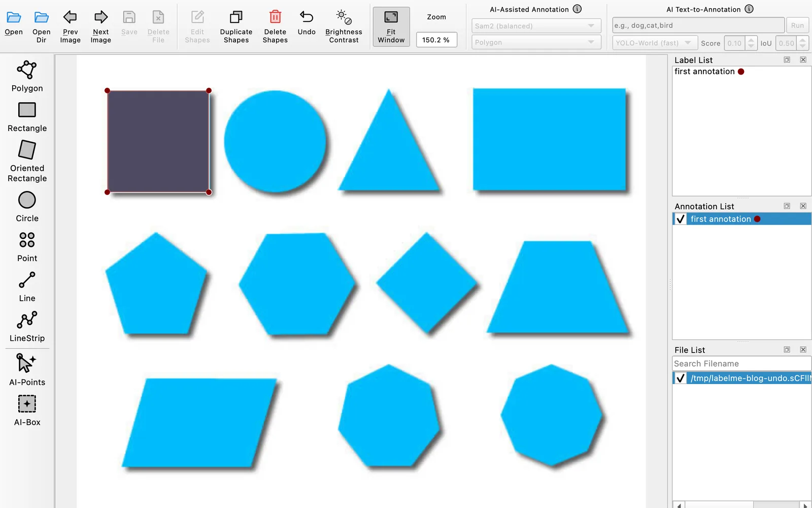Click the AI-Assisted Annotation info icon
The width and height of the screenshot is (812, 508).
pyautogui.click(x=577, y=9)
